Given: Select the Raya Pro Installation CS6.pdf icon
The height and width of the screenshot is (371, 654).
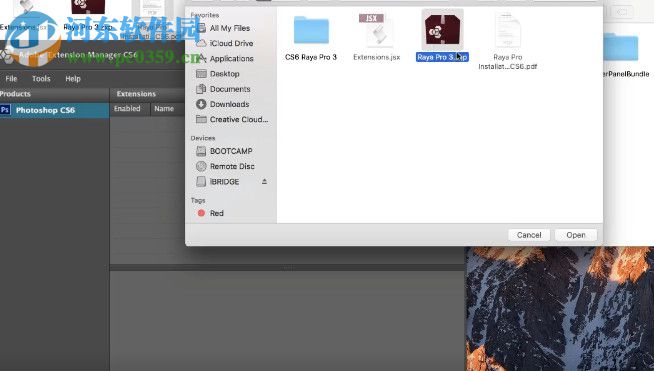Looking at the screenshot, I should [x=507, y=31].
